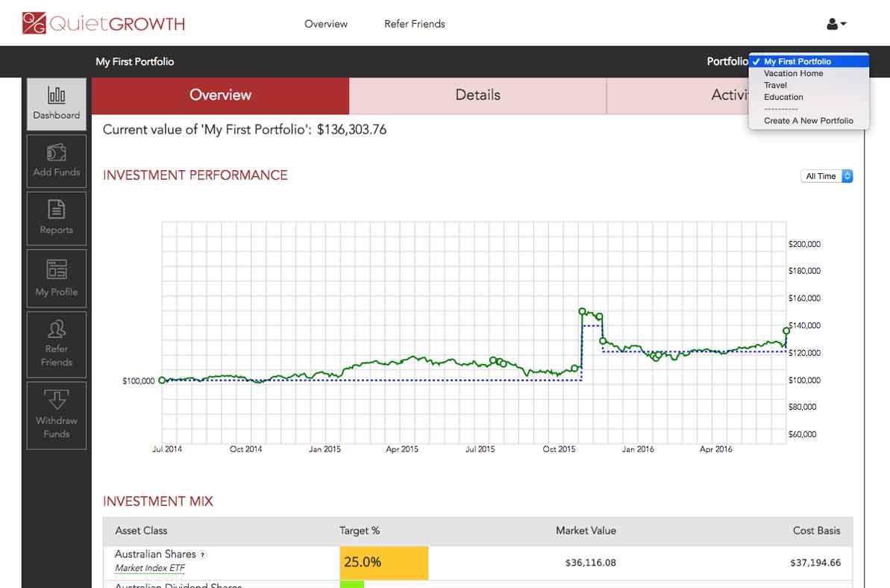Open Reports from the sidebar
This screenshot has height=588, width=890.
(x=56, y=218)
